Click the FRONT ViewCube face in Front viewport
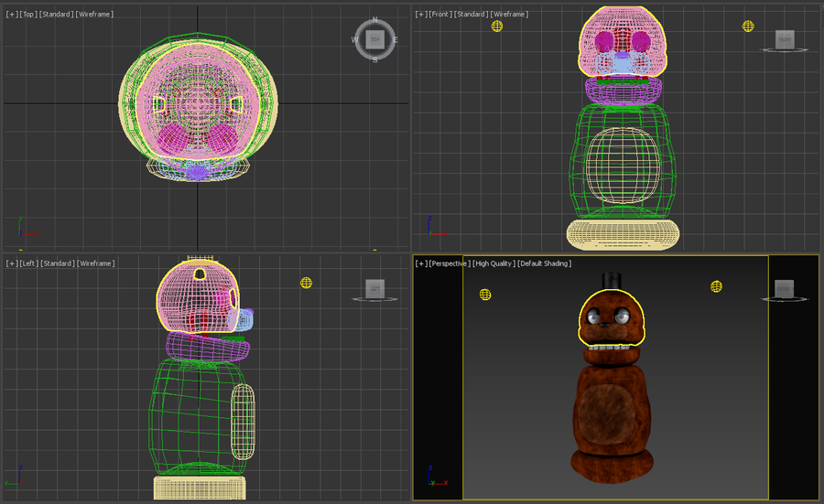Screen dimensions: 824x504 coord(785,39)
